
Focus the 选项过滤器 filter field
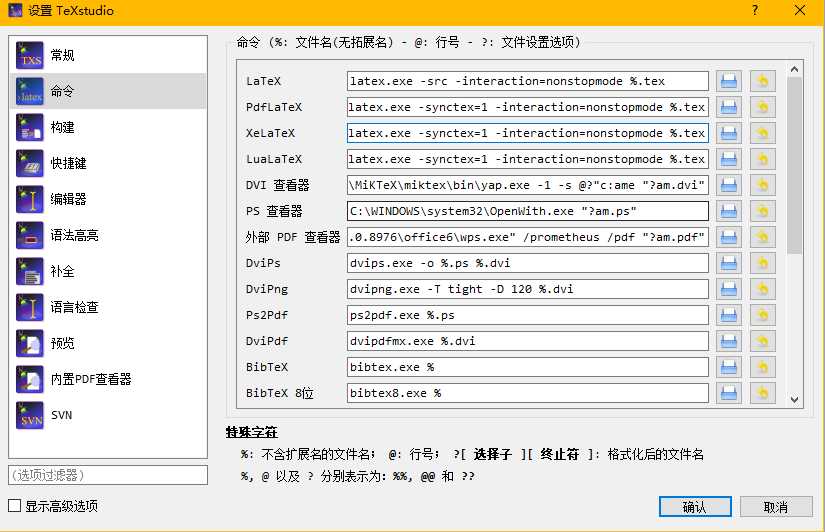108,475
